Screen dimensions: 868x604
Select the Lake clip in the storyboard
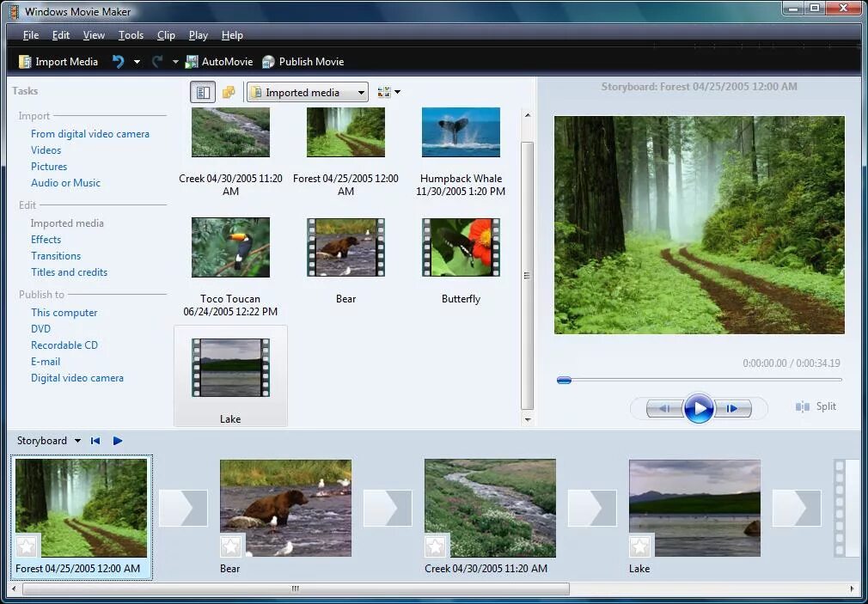pos(694,508)
